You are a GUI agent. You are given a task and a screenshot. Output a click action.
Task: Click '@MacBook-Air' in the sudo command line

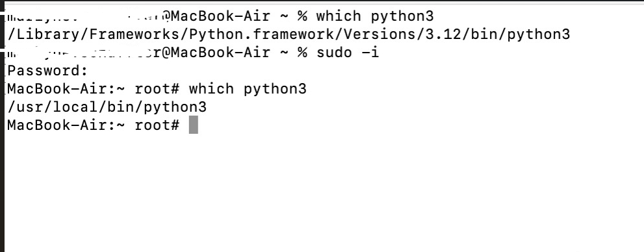(x=216, y=53)
